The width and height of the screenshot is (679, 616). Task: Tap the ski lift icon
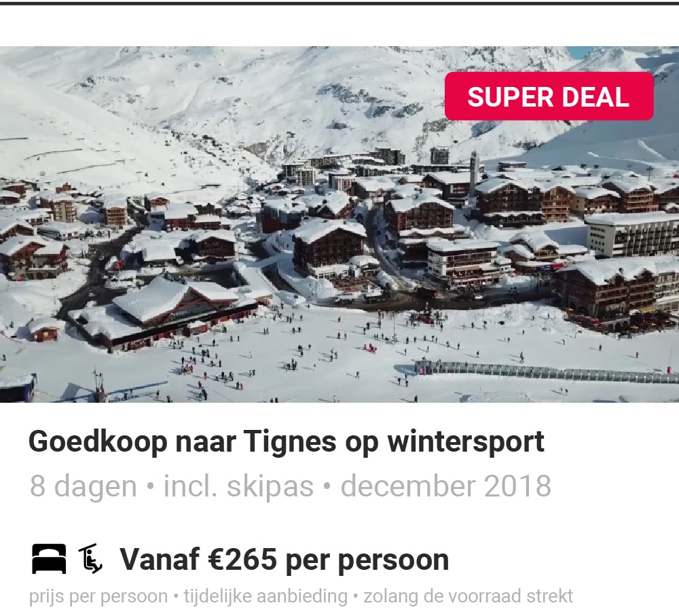pyautogui.click(x=90, y=559)
